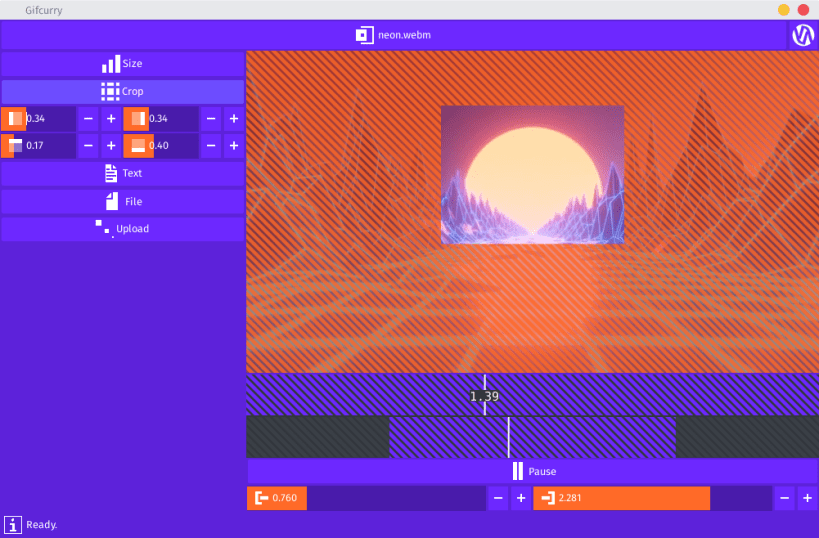Screen dimensions: 819x538
Task: Edit the start time 0.760 field
Action: pyautogui.click(x=366, y=498)
